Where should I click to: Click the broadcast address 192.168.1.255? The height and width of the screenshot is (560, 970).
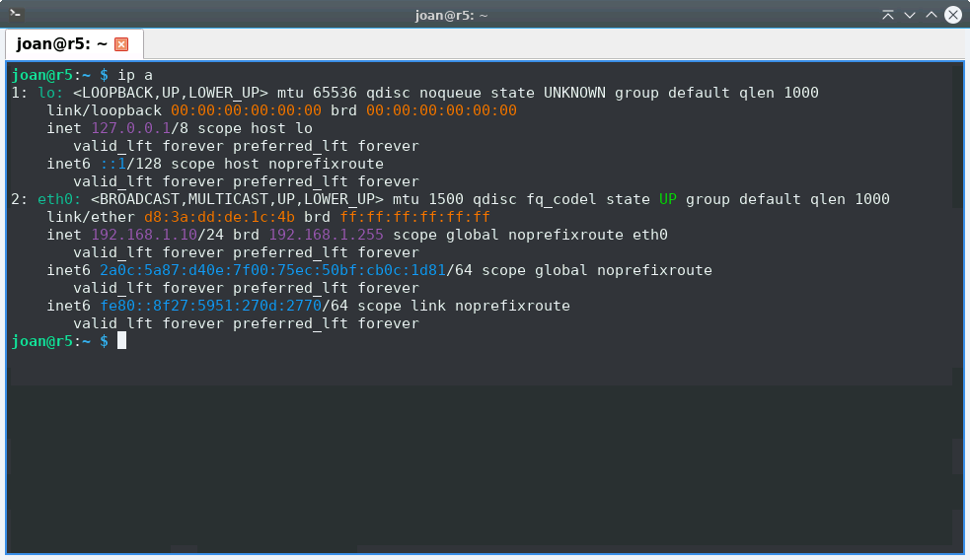[327, 235]
